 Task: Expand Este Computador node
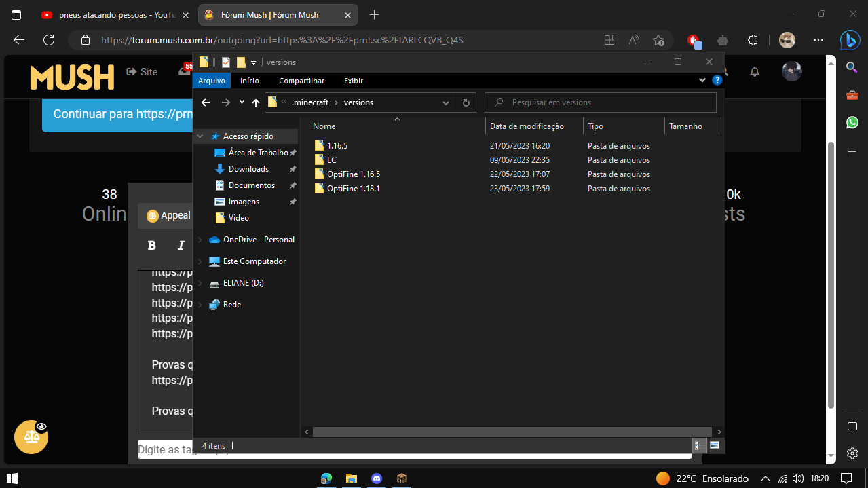coord(200,261)
